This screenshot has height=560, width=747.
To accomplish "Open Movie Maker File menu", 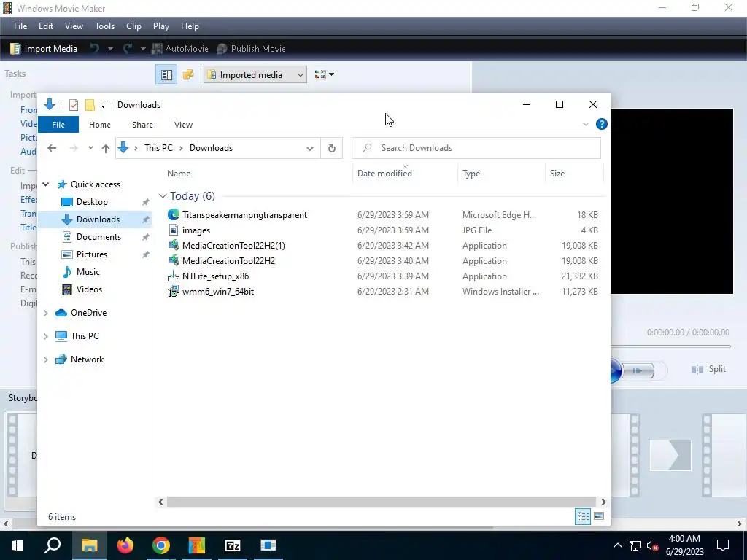I will (x=20, y=26).
